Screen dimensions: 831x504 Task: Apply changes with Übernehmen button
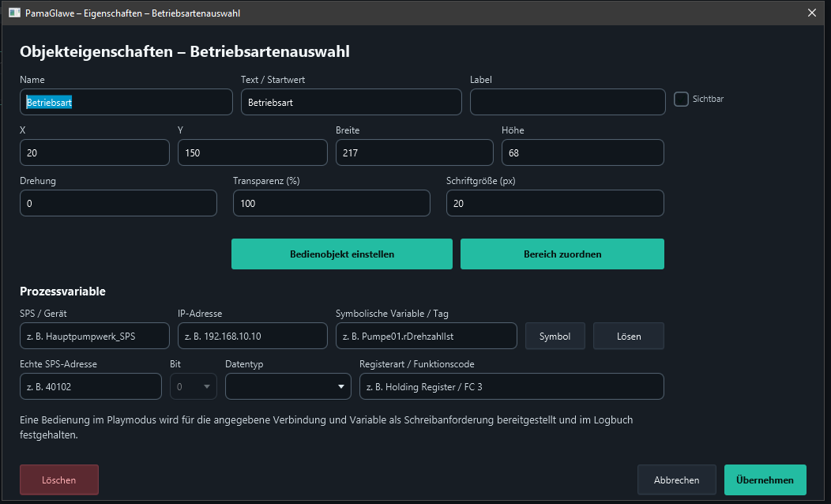point(765,480)
